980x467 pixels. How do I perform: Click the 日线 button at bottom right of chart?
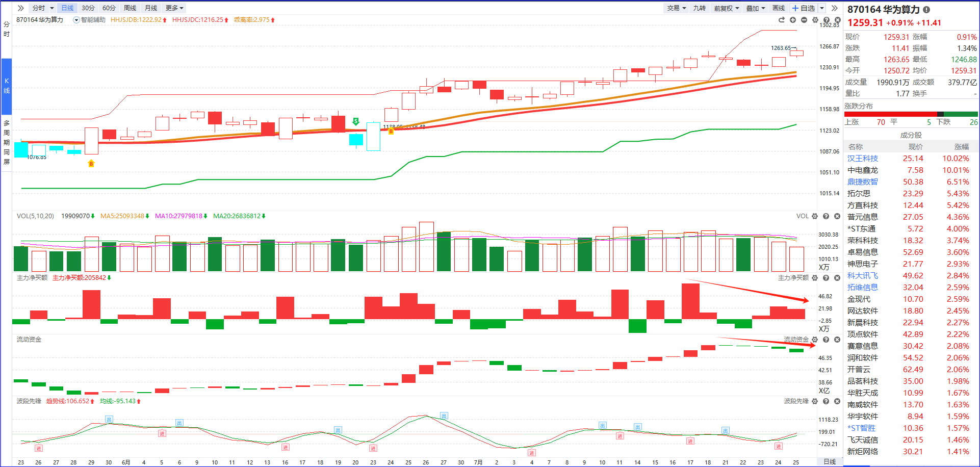click(830, 461)
